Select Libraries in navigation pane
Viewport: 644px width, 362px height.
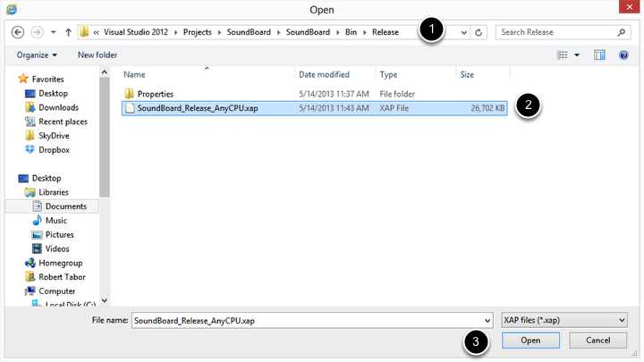coord(54,192)
